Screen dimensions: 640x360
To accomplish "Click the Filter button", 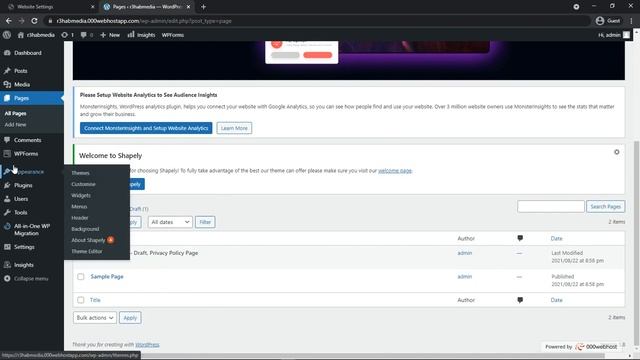I will click(205, 222).
